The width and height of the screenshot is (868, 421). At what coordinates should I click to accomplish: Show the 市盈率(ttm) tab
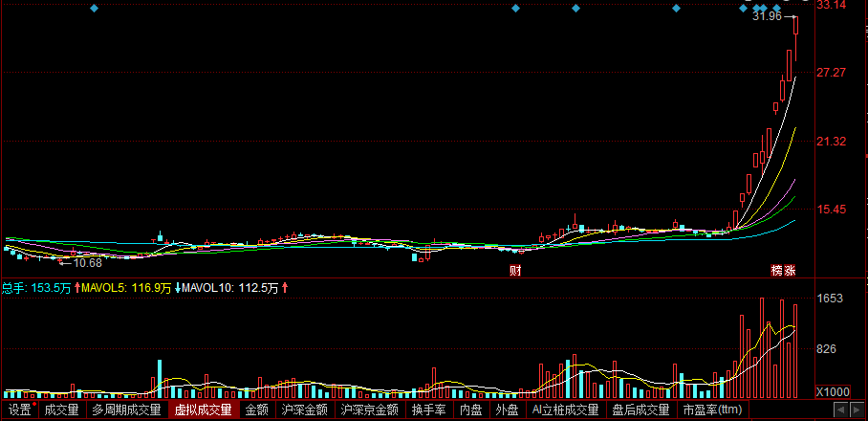tap(712, 410)
